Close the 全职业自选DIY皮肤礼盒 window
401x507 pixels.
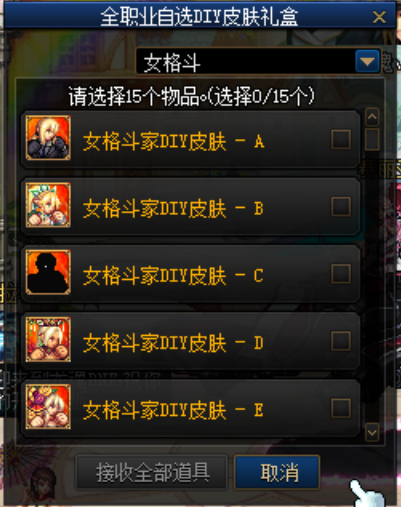point(379,17)
